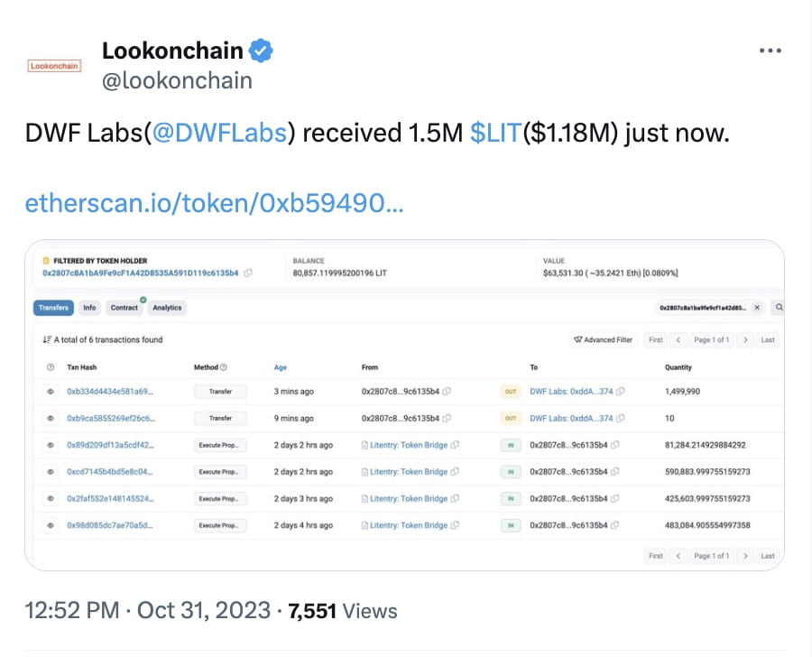Open search with the magnifying glass icon
The image size is (812, 657).
tap(778, 308)
